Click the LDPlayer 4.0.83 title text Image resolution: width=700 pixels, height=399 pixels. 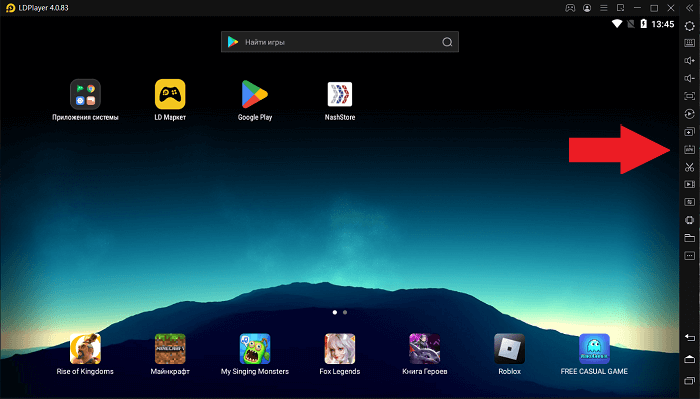[x=43, y=8]
